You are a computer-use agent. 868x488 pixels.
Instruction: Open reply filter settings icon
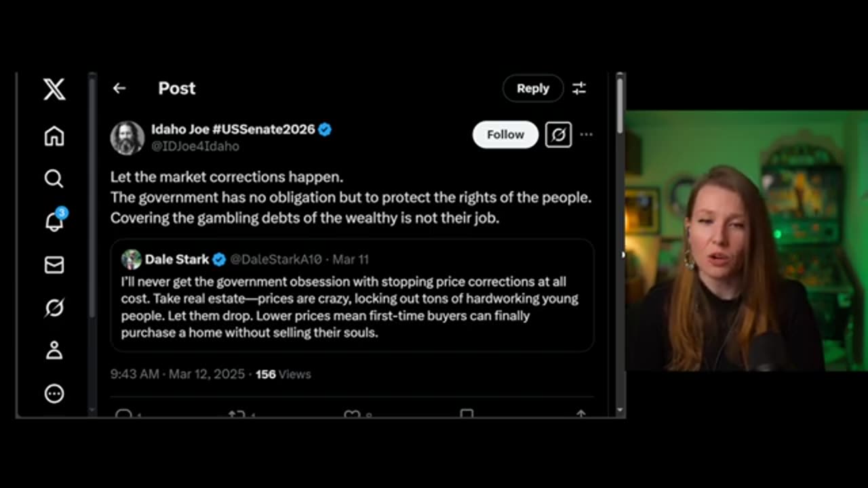pos(579,88)
